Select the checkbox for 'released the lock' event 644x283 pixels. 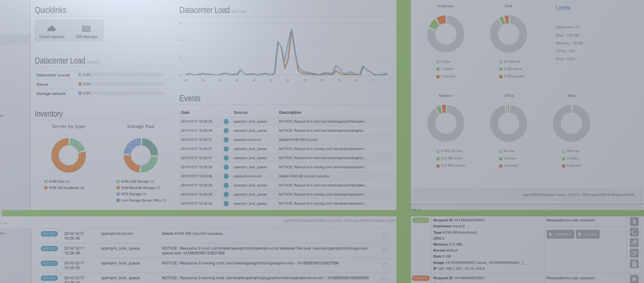(x=385, y=250)
